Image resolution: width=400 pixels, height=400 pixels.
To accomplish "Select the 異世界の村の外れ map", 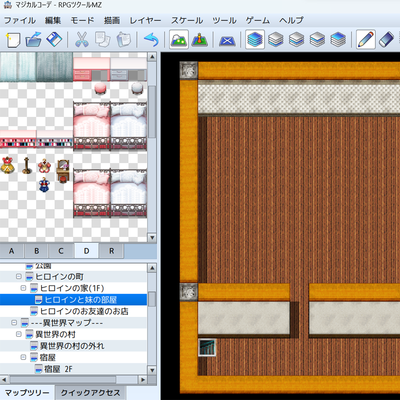I will coord(72,346).
